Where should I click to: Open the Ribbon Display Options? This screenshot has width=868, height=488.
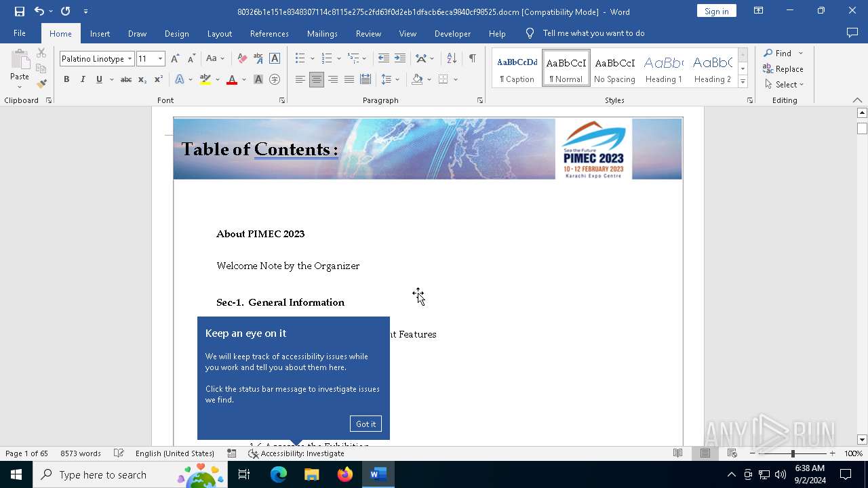pos(759,11)
